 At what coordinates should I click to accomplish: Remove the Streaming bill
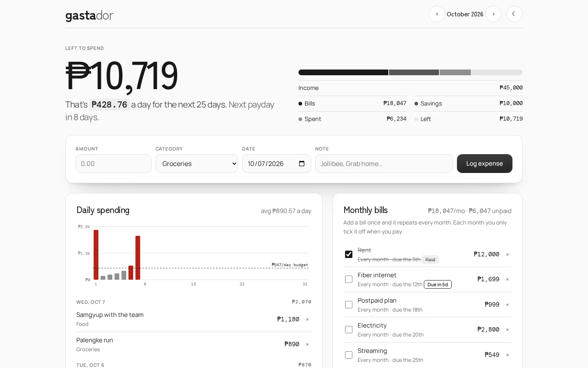pyautogui.click(x=508, y=355)
